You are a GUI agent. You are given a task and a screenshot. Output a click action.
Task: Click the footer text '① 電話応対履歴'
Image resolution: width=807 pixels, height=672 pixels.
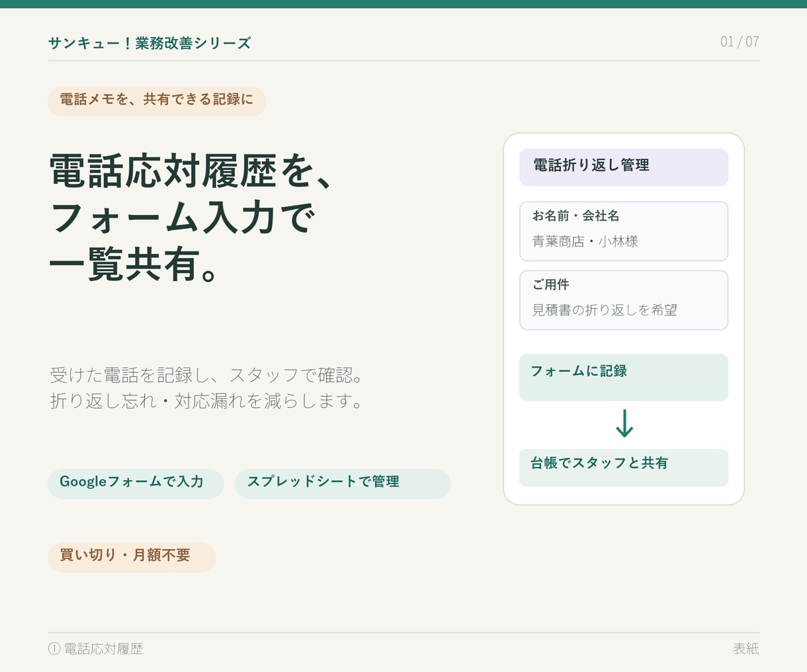click(96, 649)
